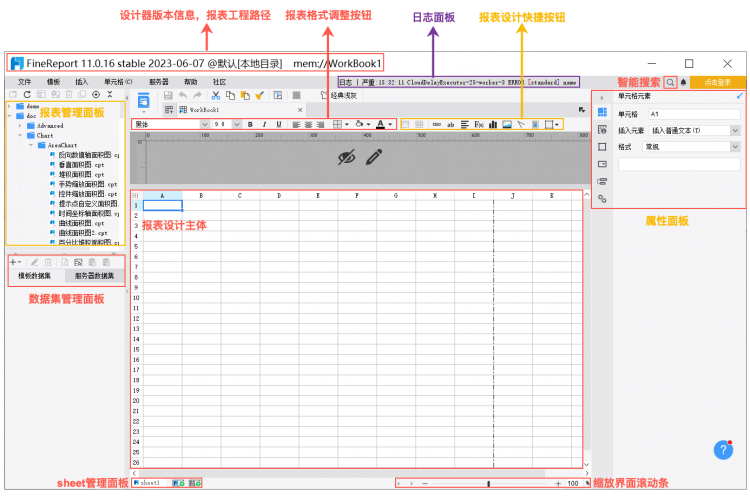Open the hyperlink properties tab icon

tap(602, 198)
